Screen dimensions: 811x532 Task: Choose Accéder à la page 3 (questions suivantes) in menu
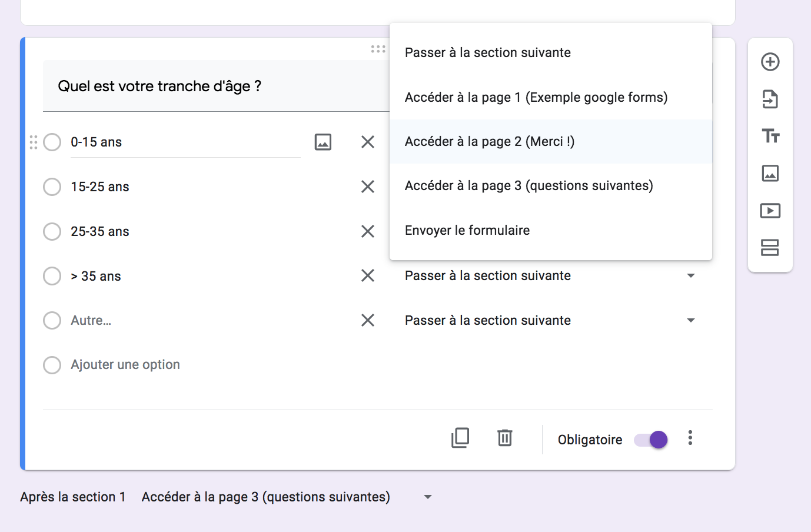pos(551,185)
